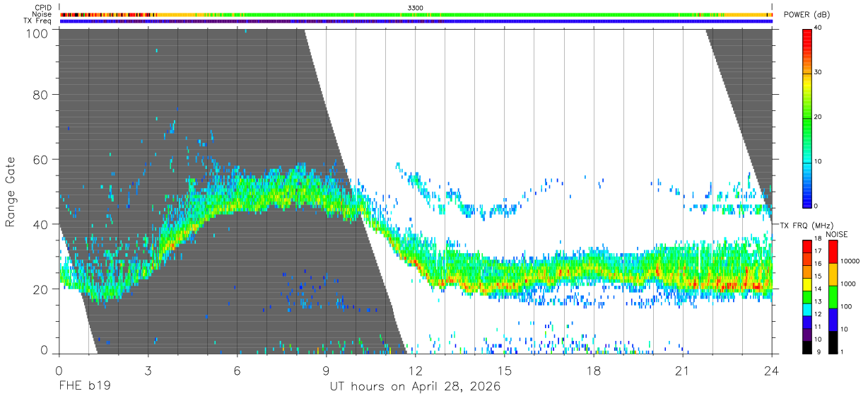This screenshot has width=868, height=401.
Task: Click the 17 MHz frequency legend label
Action: click(819, 251)
